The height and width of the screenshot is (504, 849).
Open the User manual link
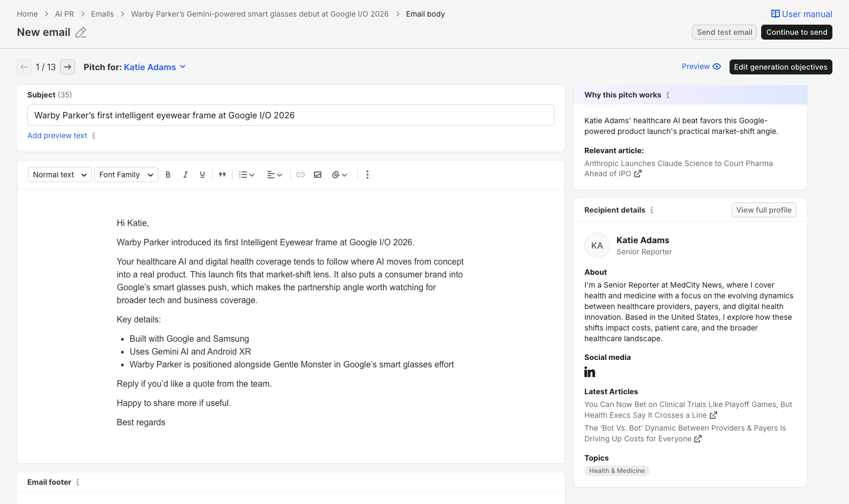(801, 14)
